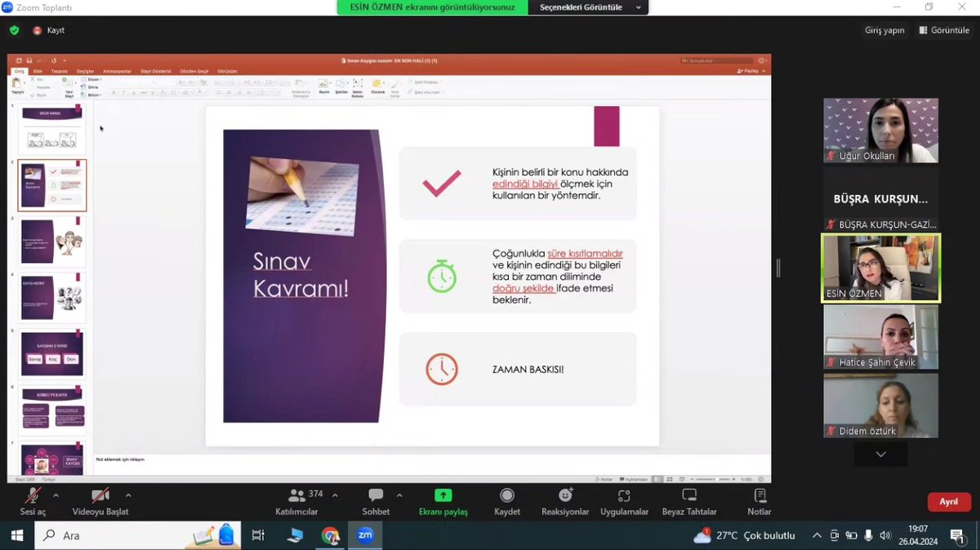The height and width of the screenshot is (550, 980).
Task: Select slide 6 thumbnail in slide panel
Action: click(x=52, y=410)
